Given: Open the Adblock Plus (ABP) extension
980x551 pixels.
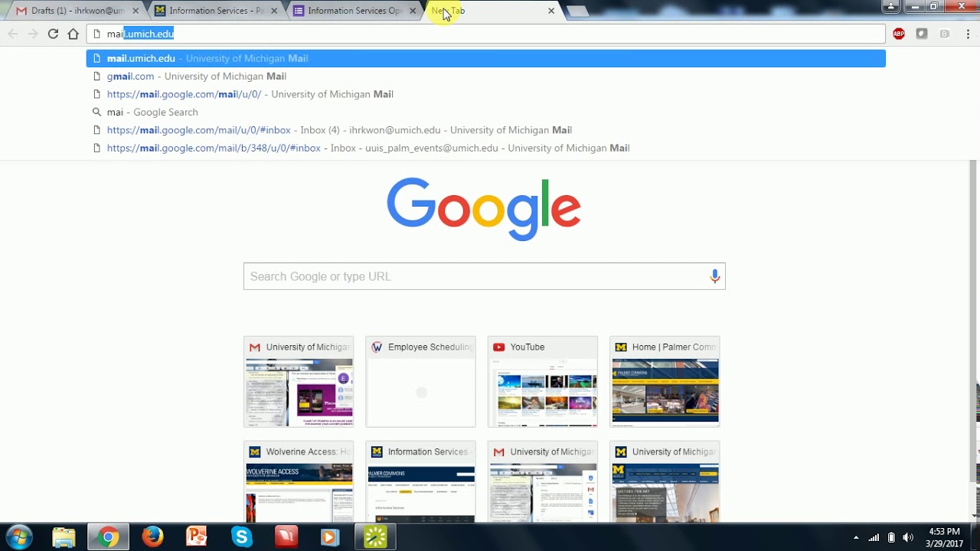Looking at the screenshot, I should (899, 34).
